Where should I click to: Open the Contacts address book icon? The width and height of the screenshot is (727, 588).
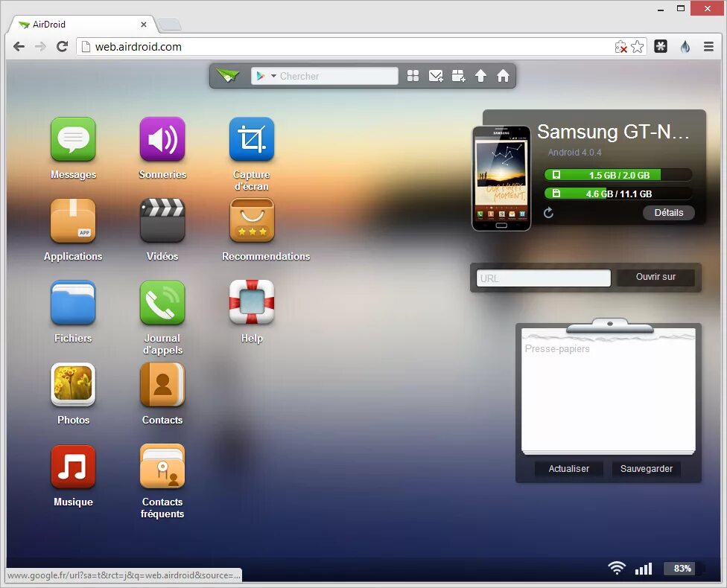click(162, 385)
